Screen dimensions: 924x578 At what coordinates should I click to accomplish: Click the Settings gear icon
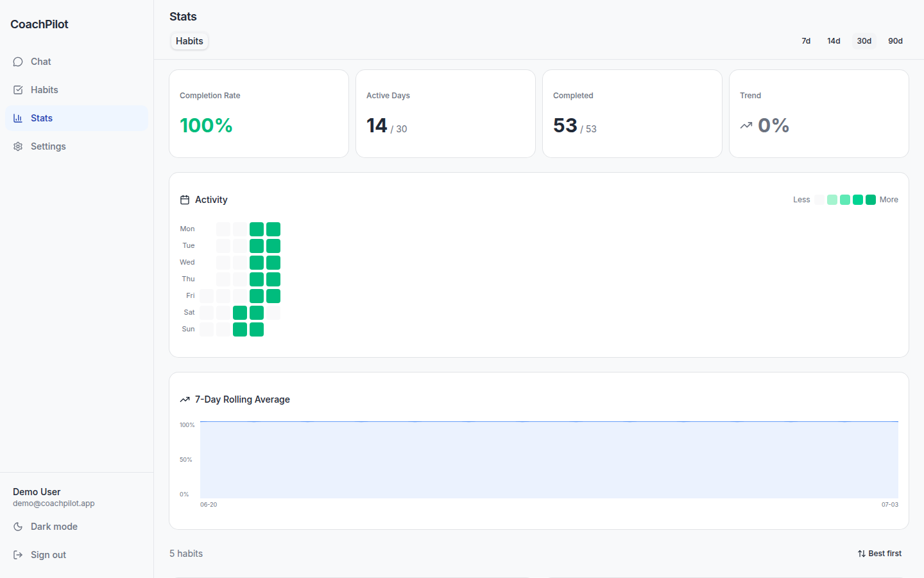(18, 146)
